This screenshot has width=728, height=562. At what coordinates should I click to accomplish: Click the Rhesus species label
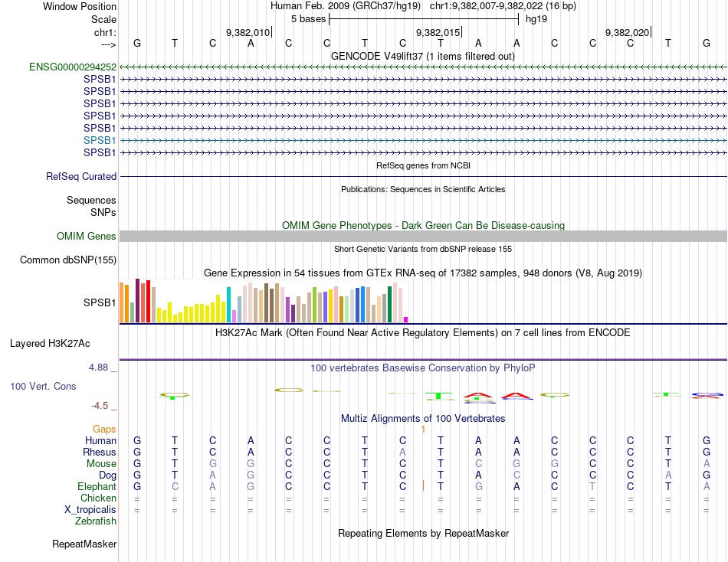click(x=100, y=452)
